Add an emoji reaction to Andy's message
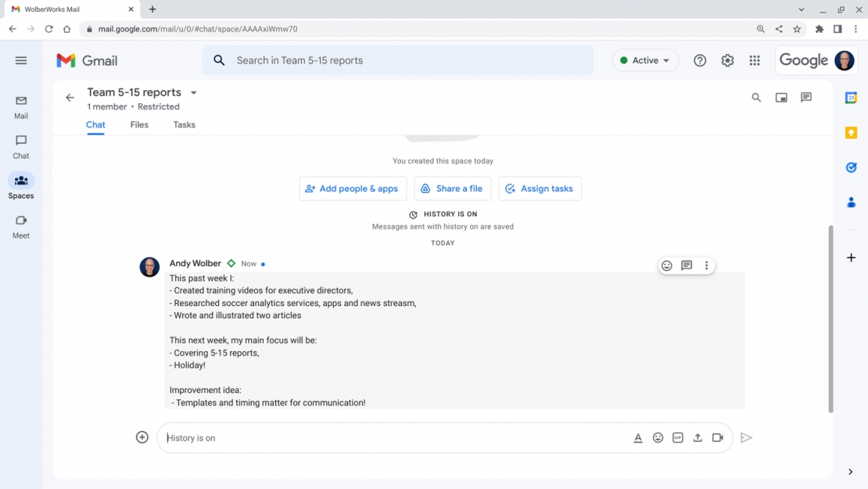This screenshot has height=489, width=868. coord(667,265)
